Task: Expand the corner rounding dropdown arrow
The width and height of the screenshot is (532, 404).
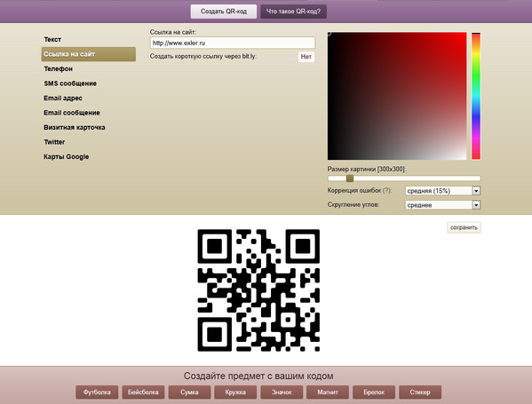Action: 476,205
